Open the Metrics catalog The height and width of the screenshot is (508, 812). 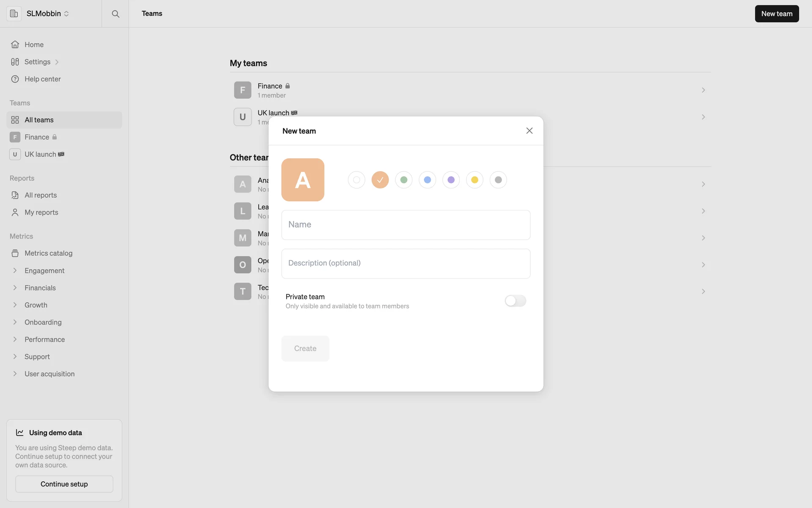click(48, 253)
